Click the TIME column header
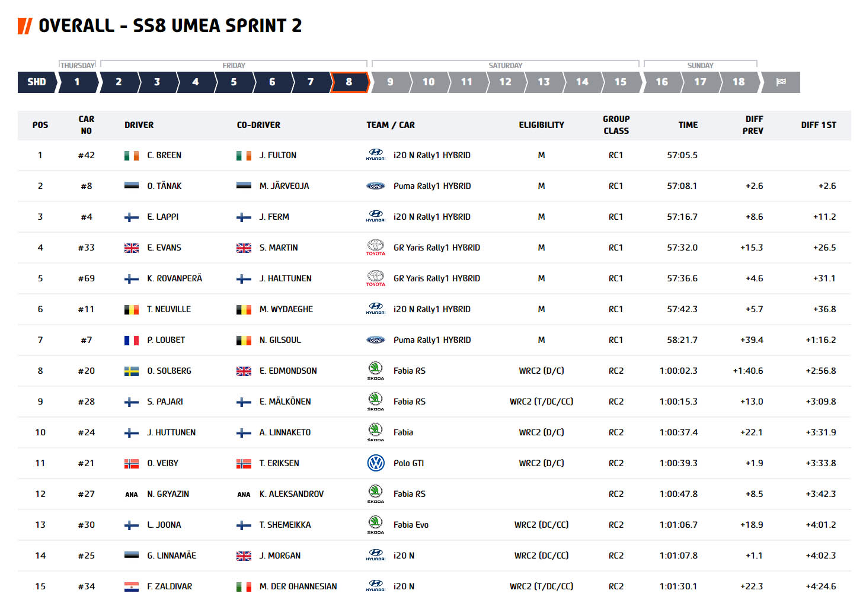This screenshot has height=616, width=866. click(x=688, y=125)
